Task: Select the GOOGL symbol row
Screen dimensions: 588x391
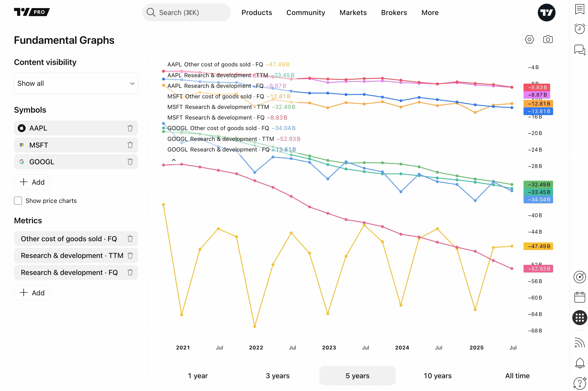Action: pos(76,162)
